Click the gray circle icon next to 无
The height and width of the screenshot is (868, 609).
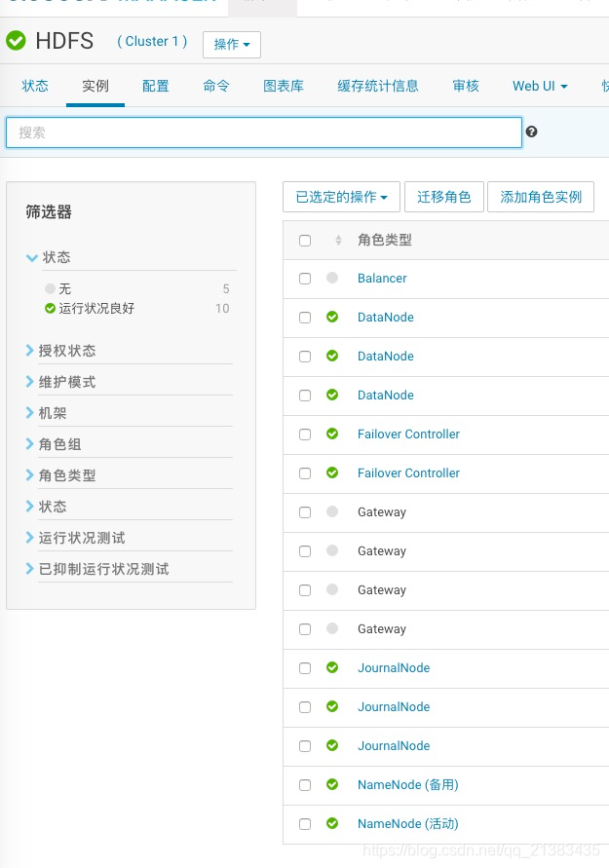(51, 288)
